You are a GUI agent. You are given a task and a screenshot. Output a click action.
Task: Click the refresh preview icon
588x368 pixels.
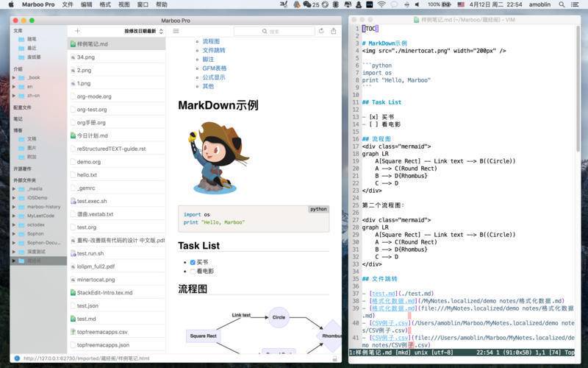pos(321,31)
